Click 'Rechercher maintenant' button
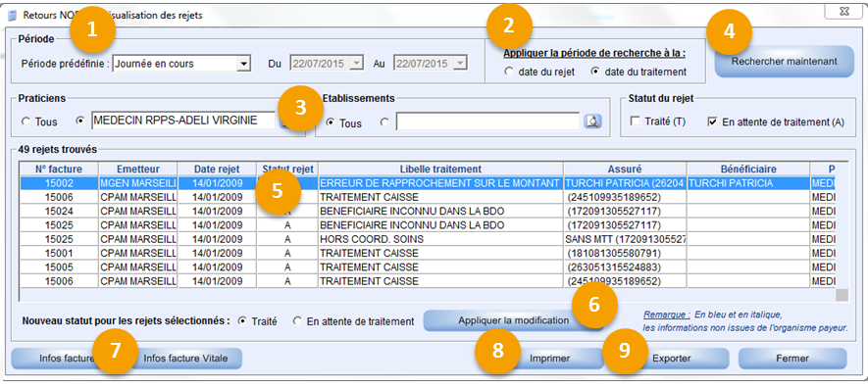This screenshot has height=388, width=868. pos(785,62)
